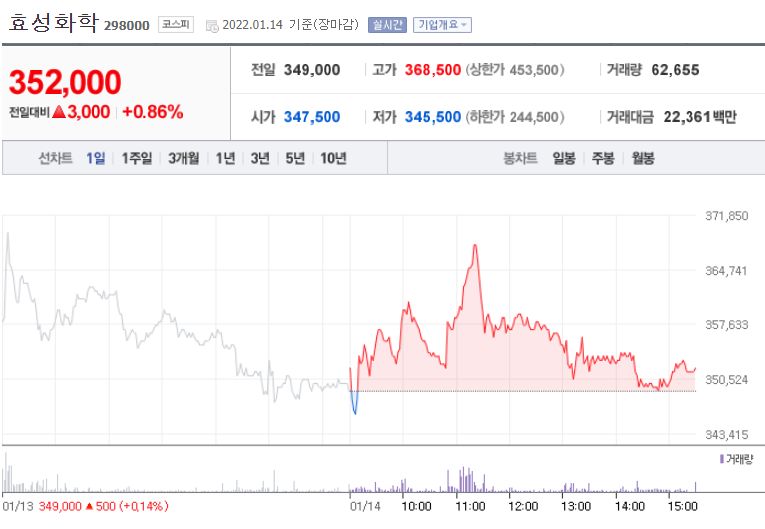Click the previous-day 349,000 ▲500 summary

pyautogui.click(x=103, y=507)
